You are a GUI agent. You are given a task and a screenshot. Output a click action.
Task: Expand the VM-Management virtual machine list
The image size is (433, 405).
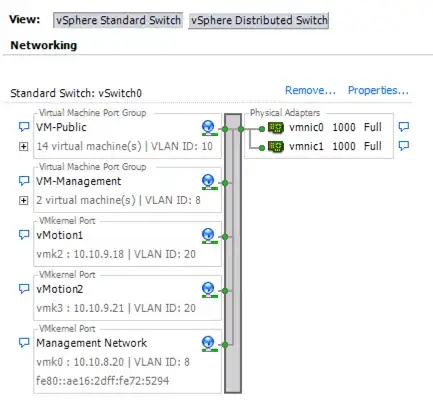23,200
